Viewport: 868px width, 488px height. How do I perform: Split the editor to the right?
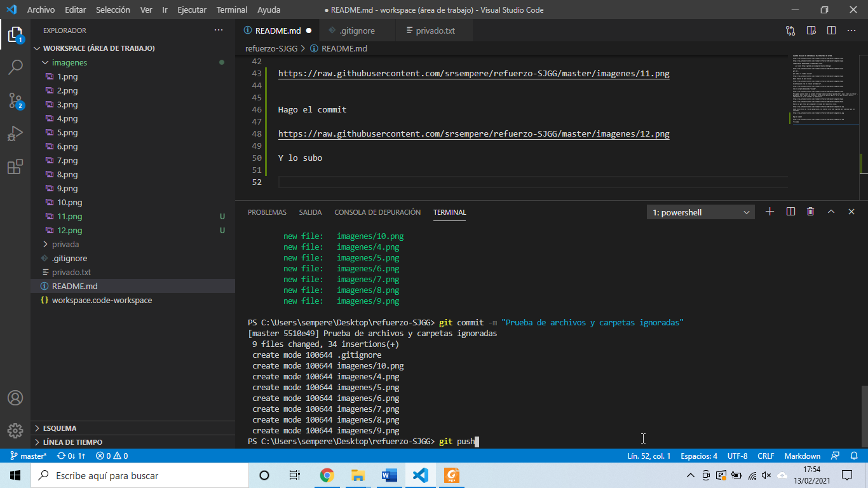pos(831,30)
